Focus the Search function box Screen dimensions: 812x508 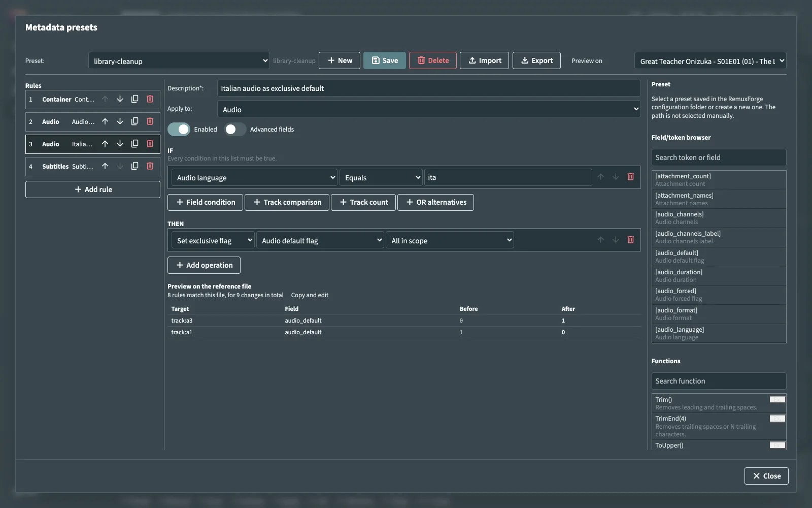pos(719,381)
